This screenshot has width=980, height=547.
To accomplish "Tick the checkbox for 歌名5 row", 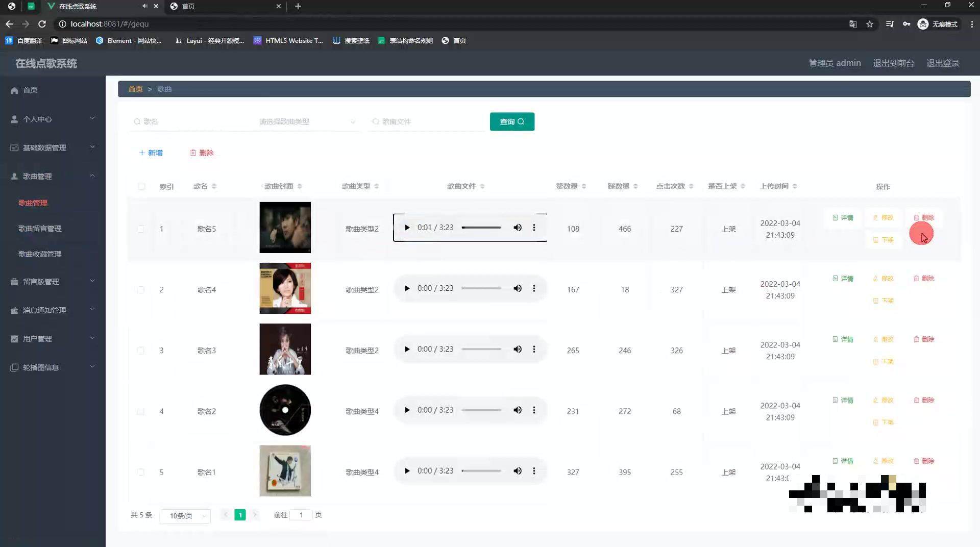I will 141,229.
